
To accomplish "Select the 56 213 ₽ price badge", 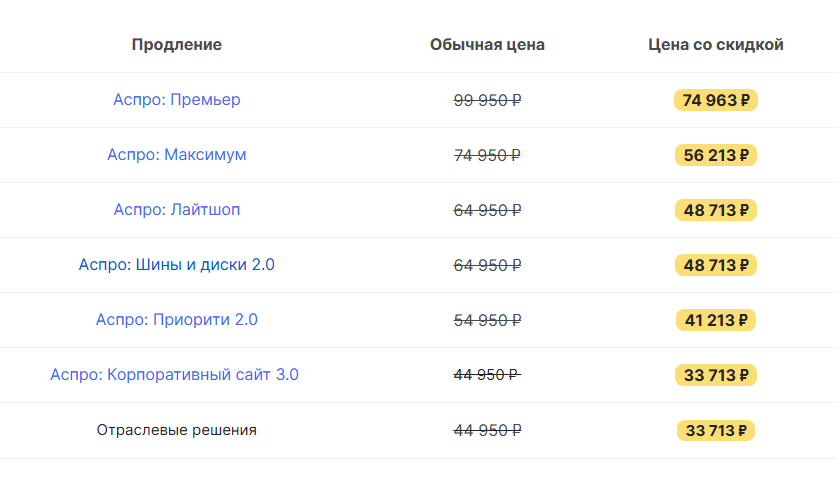I will point(716,155).
